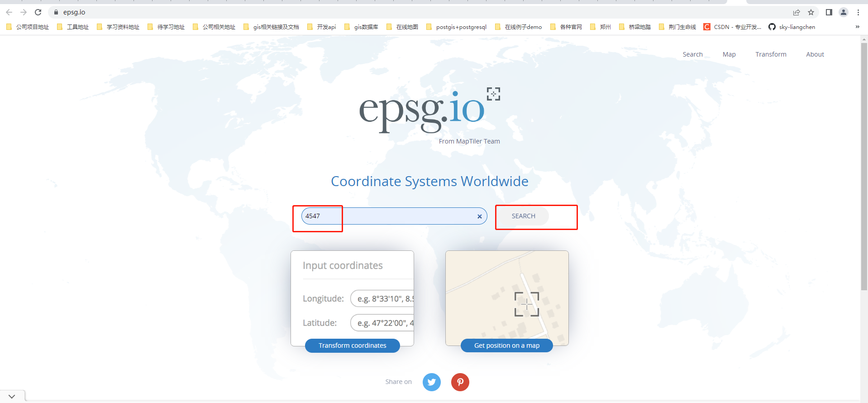Viewport: 868px width, 403px height.
Task: Open the 待学习地址 bookmark folder
Action: coord(166,27)
